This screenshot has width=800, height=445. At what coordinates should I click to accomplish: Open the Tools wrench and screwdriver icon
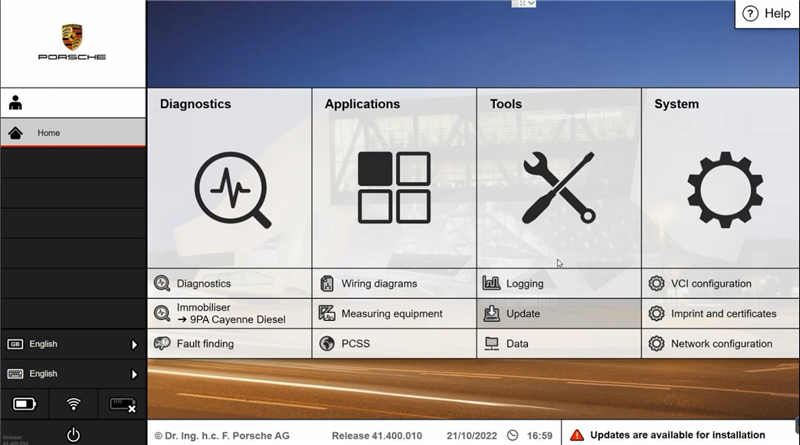click(x=558, y=188)
